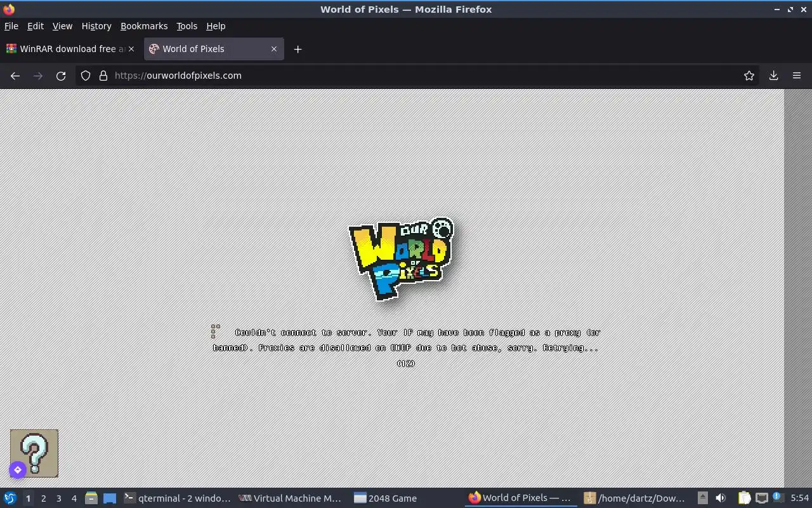The image size is (812, 508).
Task: Activate World of Pixels taskbar entry
Action: pyautogui.click(x=521, y=498)
